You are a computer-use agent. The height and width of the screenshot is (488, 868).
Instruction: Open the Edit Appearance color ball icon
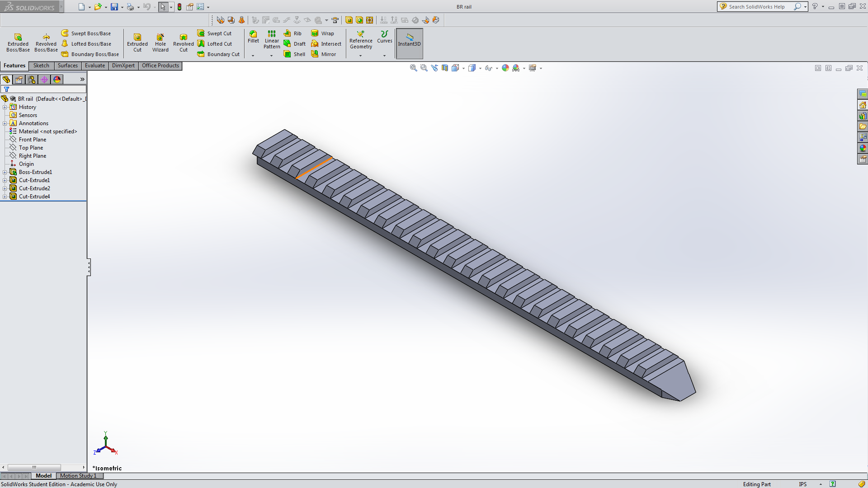tap(505, 68)
